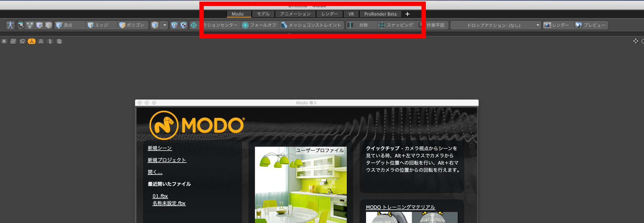The height and width of the screenshot is (223, 644).
Task: Click the second axis cube icon with the black dot
Action: [184, 25]
